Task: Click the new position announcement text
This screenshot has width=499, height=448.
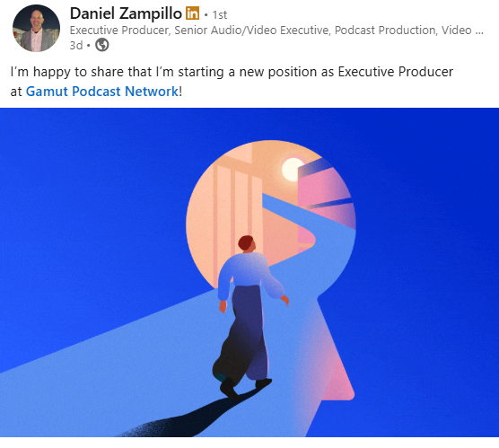Action: pyautogui.click(x=232, y=82)
